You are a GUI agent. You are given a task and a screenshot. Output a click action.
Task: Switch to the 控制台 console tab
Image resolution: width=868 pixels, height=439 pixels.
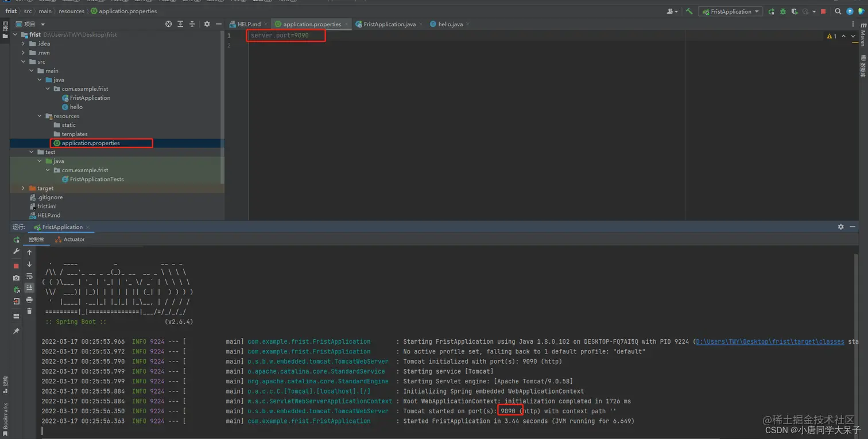[36, 240]
